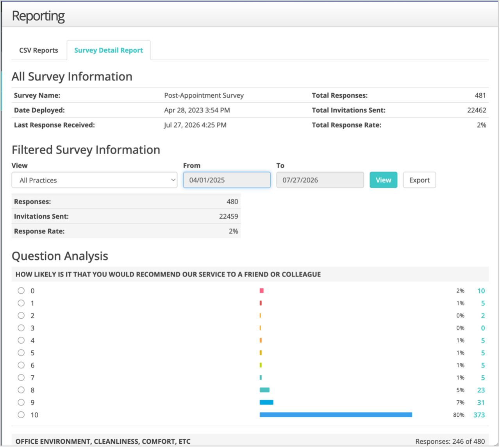Image resolution: width=500 pixels, height=448 pixels.
Task: Select radio button for rating 3
Action: pyautogui.click(x=21, y=328)
